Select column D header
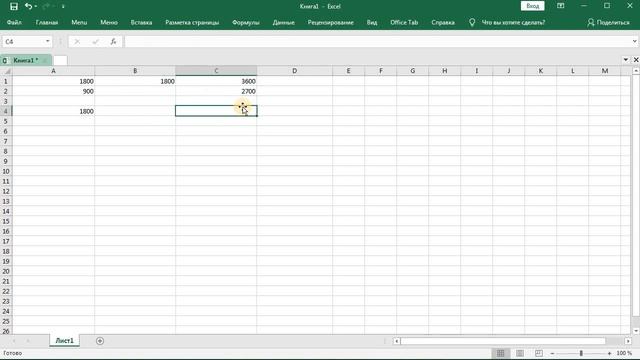Viewport: 640px width, 360px height. click(x=295, y=71)
